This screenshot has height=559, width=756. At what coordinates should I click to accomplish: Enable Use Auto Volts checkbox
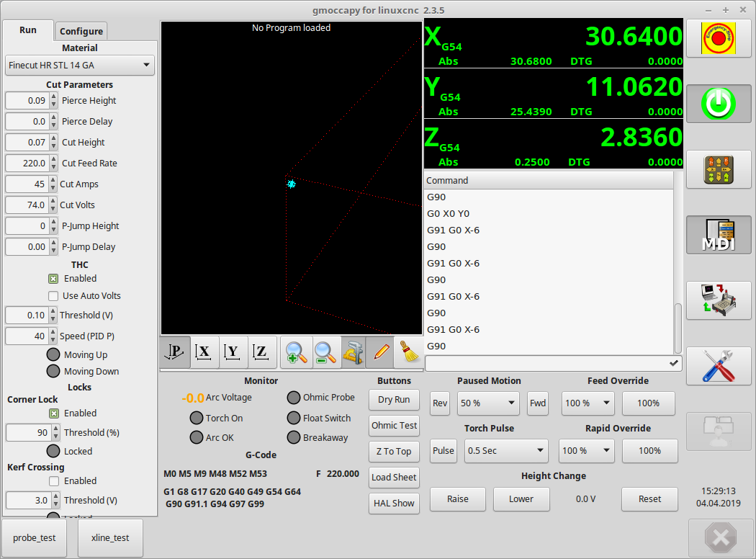53,296
